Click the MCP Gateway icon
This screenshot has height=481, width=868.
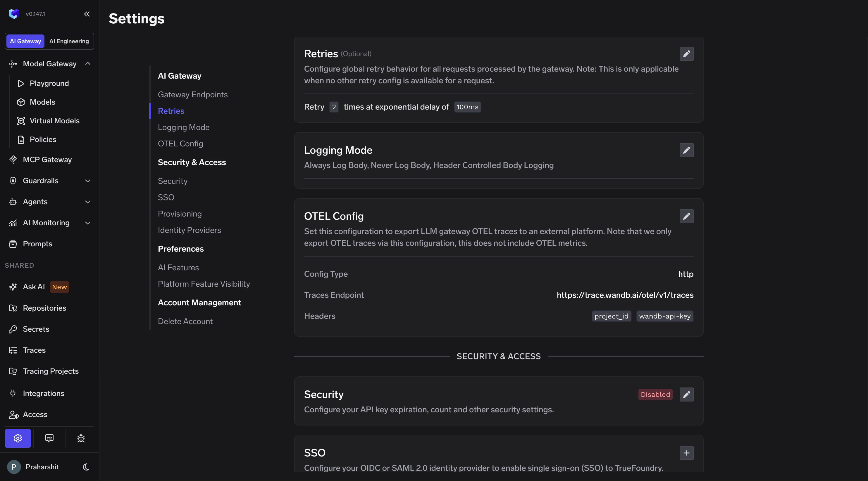click(x=13, y=160)
